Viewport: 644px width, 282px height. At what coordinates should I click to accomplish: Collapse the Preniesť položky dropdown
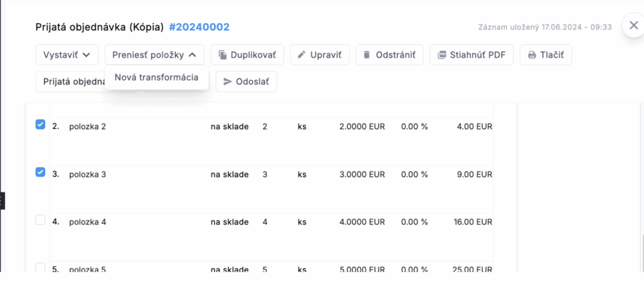pyautogui.click(x=155, y=55)
